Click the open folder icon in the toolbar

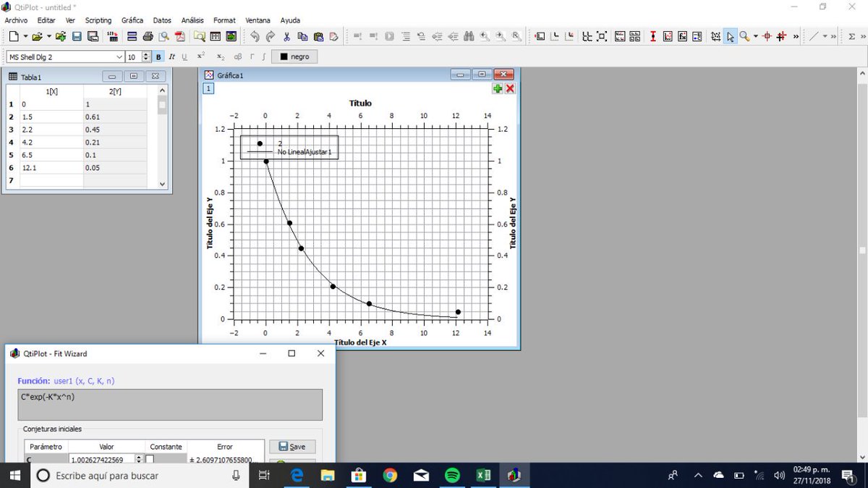pos(37,36)
